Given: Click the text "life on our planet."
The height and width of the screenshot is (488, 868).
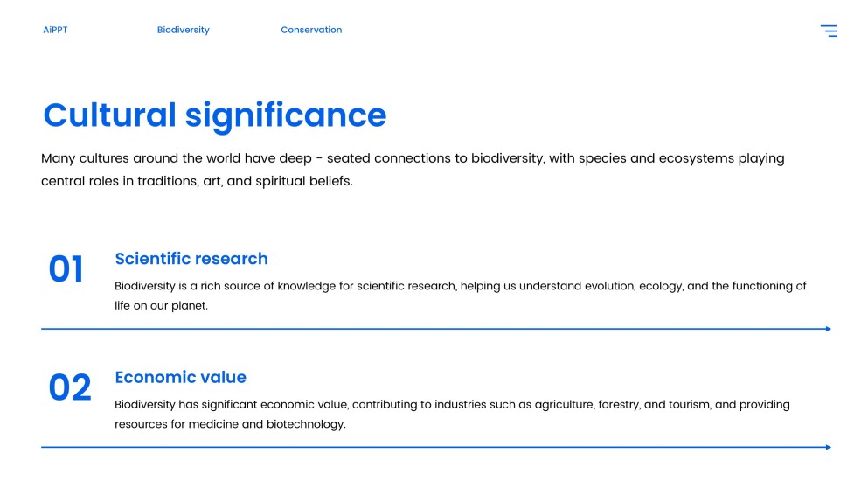Looking at the screenshot, I should (162, 306).
